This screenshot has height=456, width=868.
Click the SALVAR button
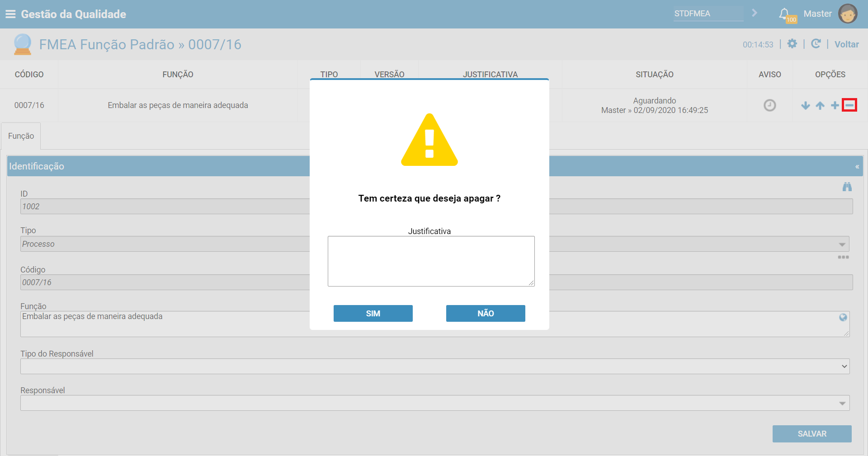(812, 434)
